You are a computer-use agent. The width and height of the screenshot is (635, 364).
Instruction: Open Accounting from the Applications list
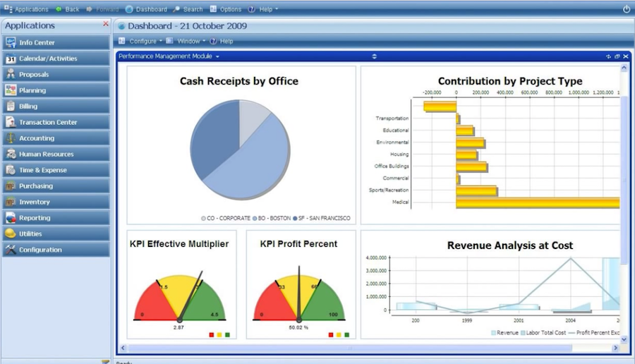(56, 138)
